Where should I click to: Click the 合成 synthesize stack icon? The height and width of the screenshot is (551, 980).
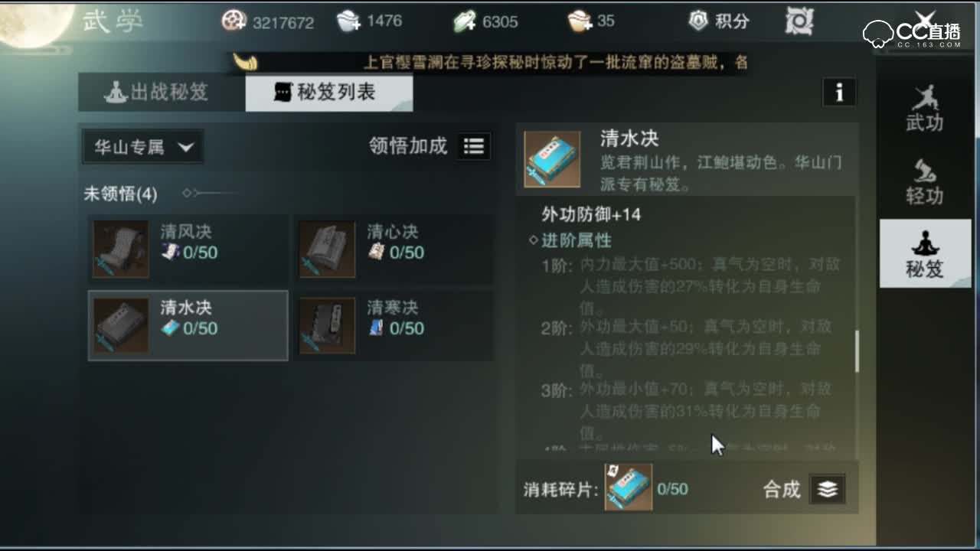point(827,489)
